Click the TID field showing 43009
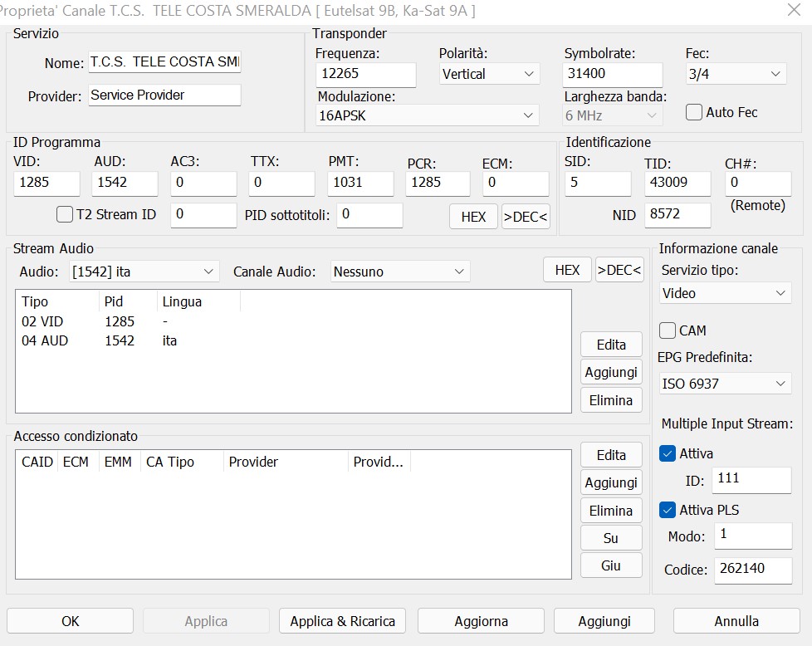812x646 pixels. pos(677,184)
